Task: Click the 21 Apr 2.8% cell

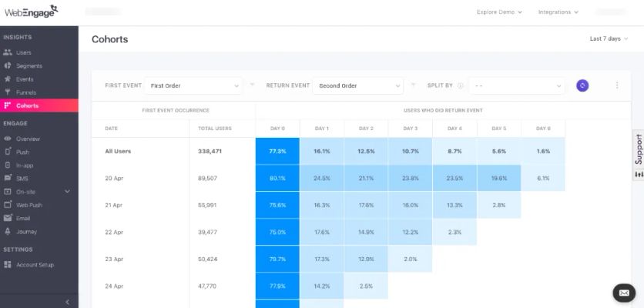Action: pyautogui.click(x=499, y=205)
